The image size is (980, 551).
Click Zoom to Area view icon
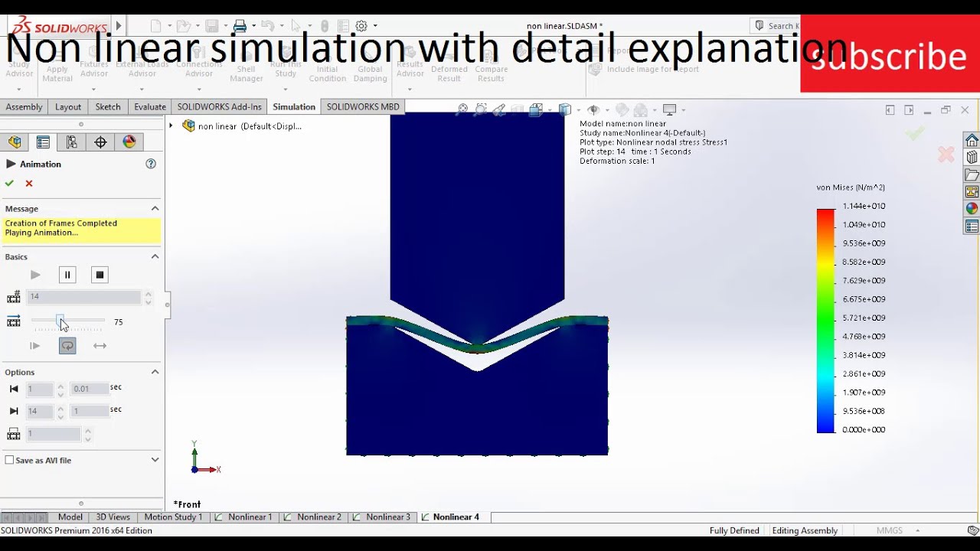[x=481, y=109]
